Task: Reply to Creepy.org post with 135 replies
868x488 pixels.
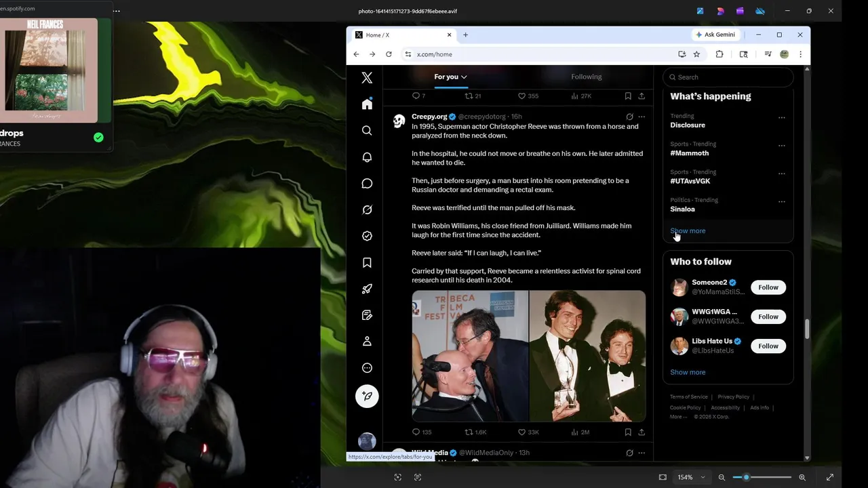Action: [422, 432]
